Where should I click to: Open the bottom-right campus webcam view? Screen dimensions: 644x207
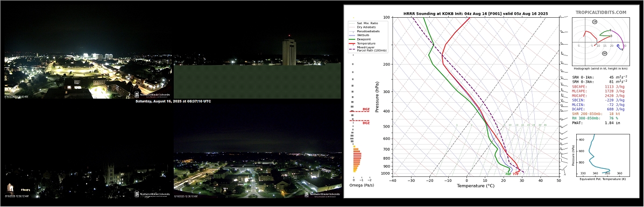tap(257, 151)
